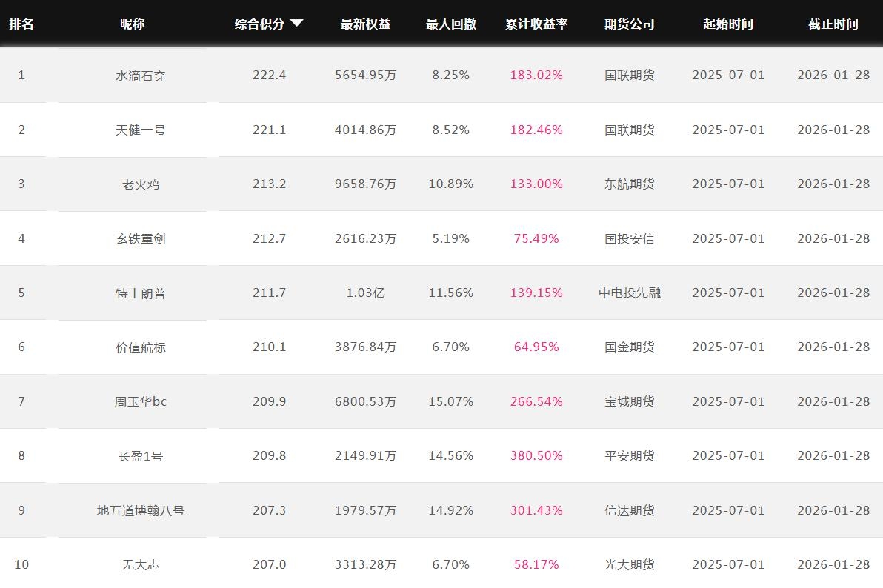Click the 期货公司 column header
Viewport: 883px width, 588px height.
coord(629,24)
